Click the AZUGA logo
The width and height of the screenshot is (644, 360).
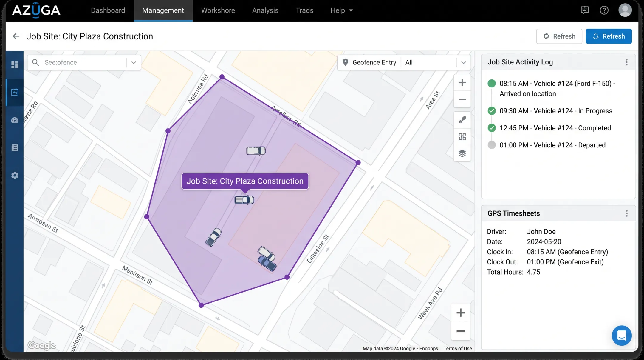(36, 10)
